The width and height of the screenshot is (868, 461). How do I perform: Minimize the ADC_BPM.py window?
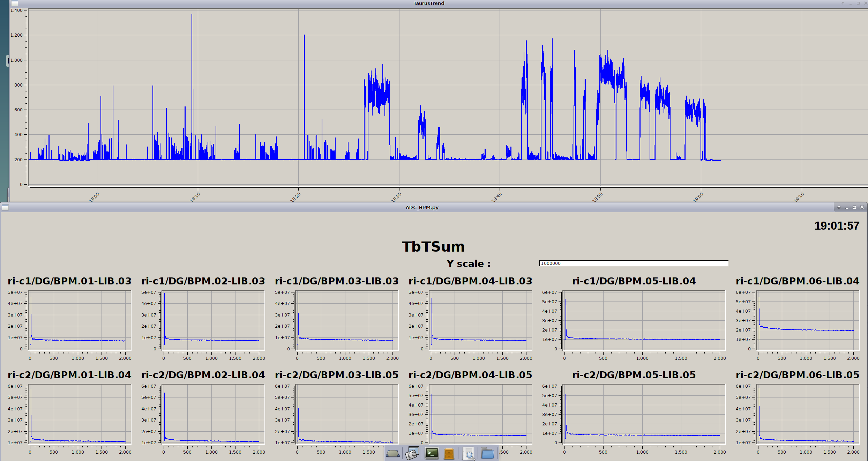click(847, 208)
